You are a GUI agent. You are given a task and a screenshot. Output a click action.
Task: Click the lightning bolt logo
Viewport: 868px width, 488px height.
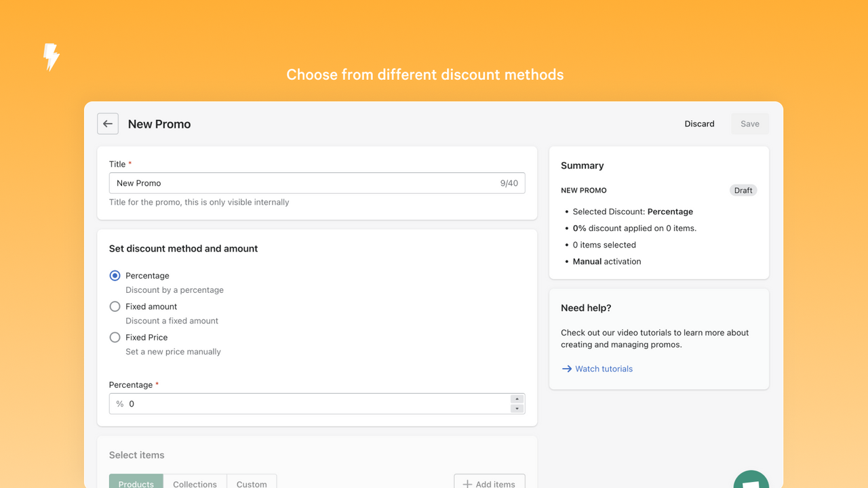point(52,57)
